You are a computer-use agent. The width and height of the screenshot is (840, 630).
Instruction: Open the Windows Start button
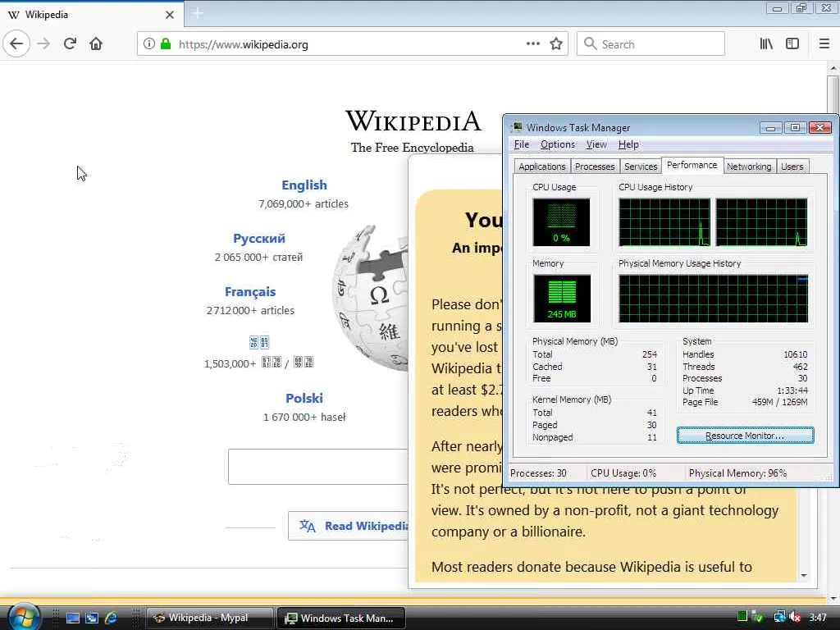(x=22, y=617)
